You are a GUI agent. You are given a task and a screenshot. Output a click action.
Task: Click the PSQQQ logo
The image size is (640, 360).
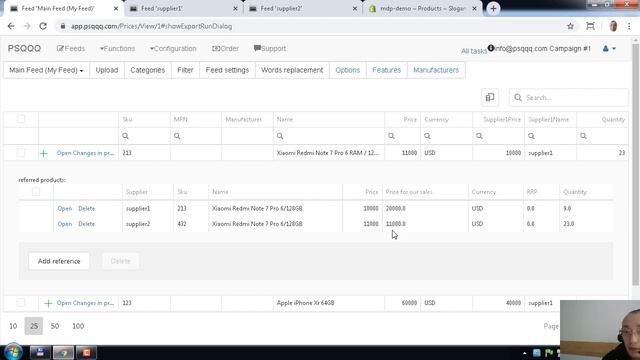24,49
